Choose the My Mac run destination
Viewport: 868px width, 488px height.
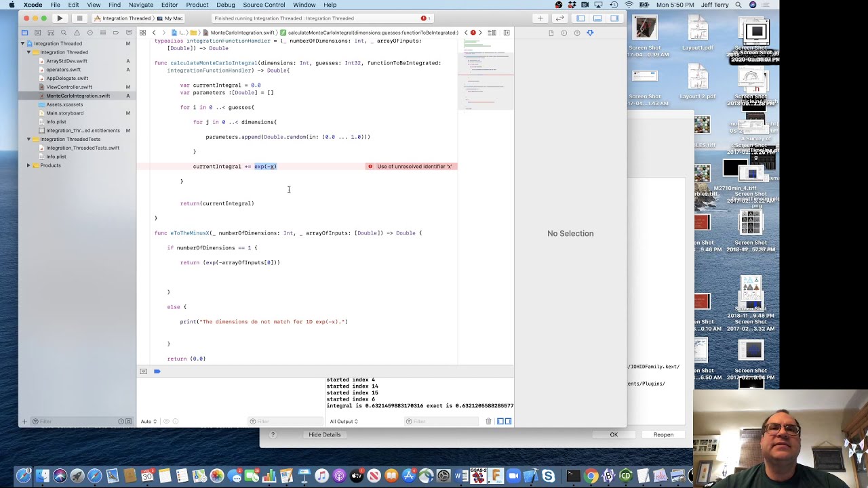(169, 18)
